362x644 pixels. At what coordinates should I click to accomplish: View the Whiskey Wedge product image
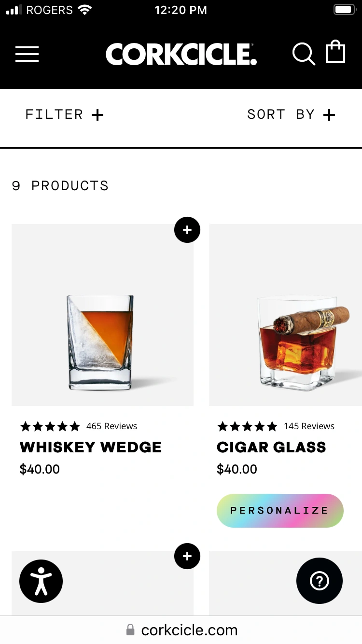[102, 315]
